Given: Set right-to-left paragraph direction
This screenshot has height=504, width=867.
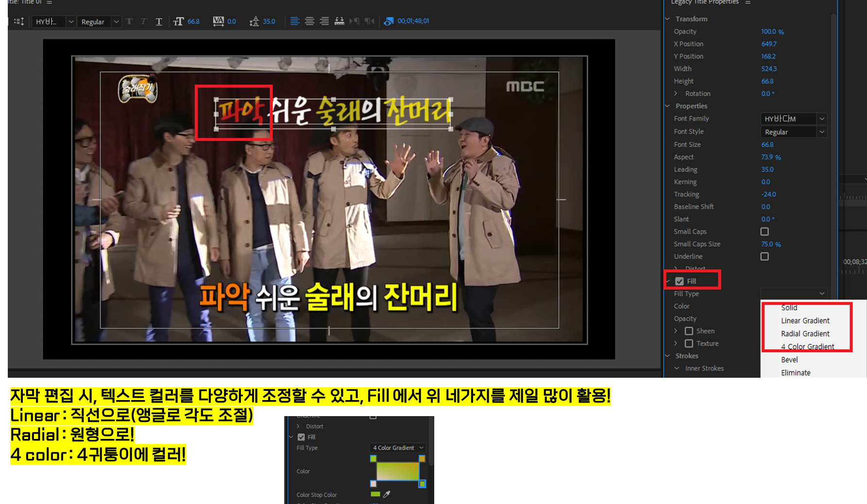Looking at the screenshot, I should pos(370,21).
